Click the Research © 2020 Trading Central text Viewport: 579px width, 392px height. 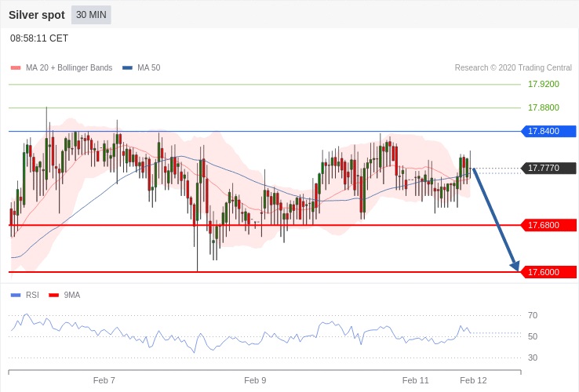coord(513,68)
